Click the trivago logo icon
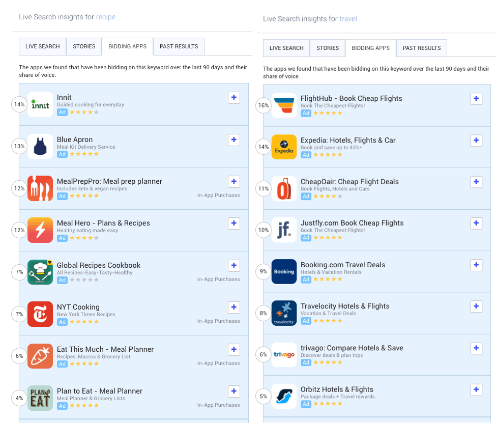This screenshot has height=448, width=496. tap(284, 355)
